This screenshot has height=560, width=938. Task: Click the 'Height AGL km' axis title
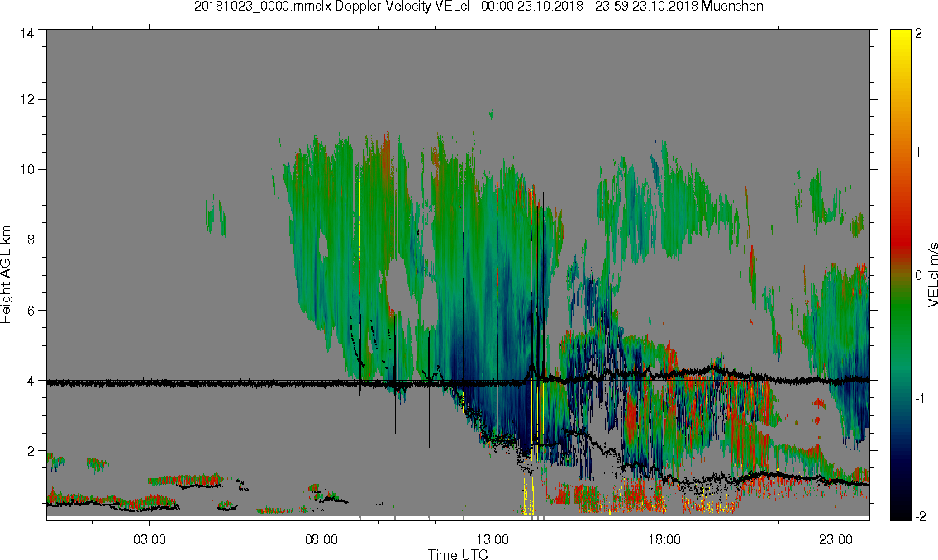coord(6,274)
